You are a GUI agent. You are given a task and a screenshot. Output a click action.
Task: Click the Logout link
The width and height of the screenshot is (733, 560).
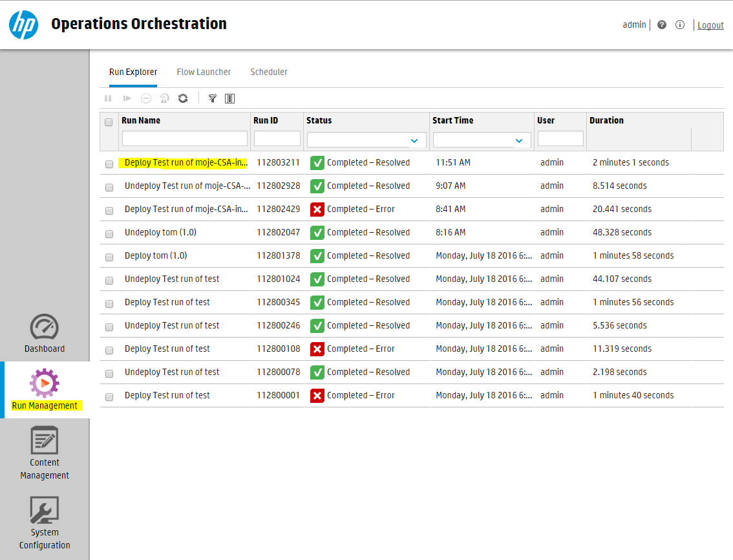point(710,25)
